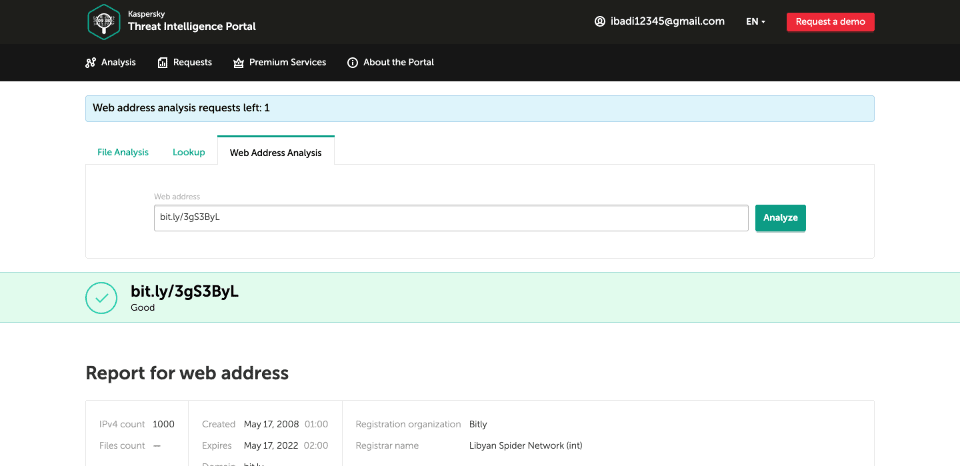Switch to the Lookup tab

(x=189, y=152)
